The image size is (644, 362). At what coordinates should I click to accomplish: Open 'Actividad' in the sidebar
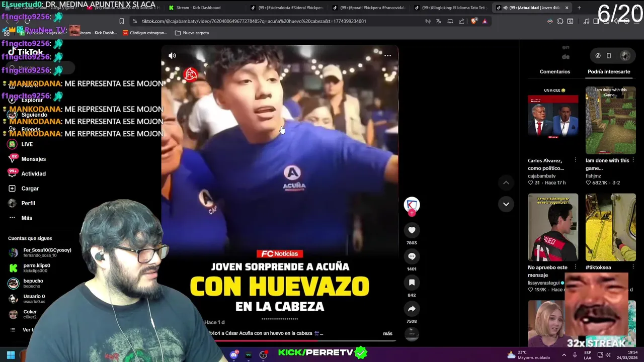point(33,173)
